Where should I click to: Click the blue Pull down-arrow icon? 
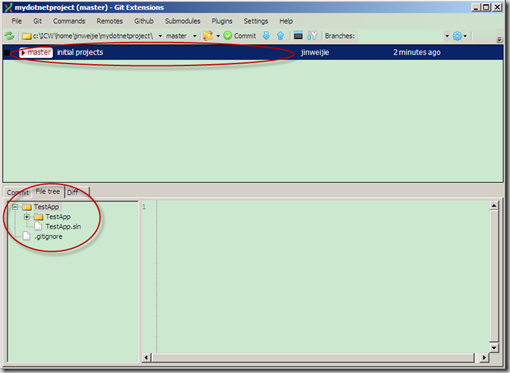pos(266,36)
